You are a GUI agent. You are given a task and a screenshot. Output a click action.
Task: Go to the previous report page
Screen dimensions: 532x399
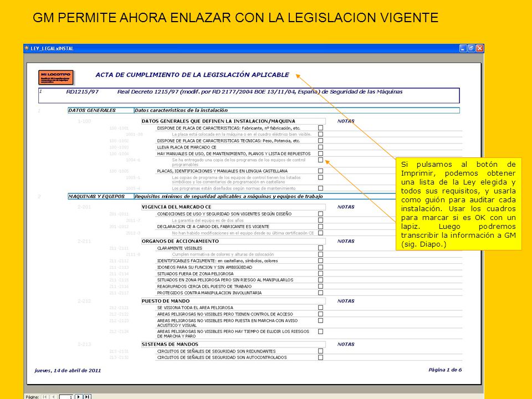coord(54,397)
